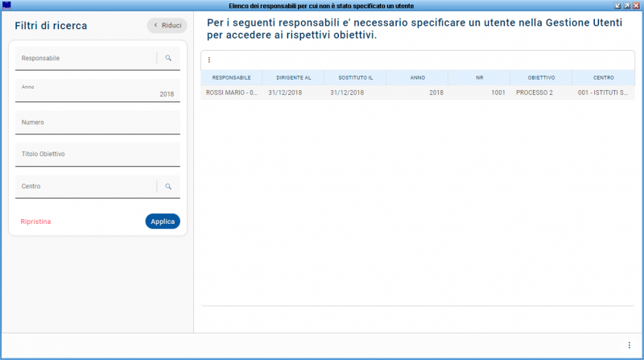Click the 1001 cell in the NR column

click(x=479, y=93)
